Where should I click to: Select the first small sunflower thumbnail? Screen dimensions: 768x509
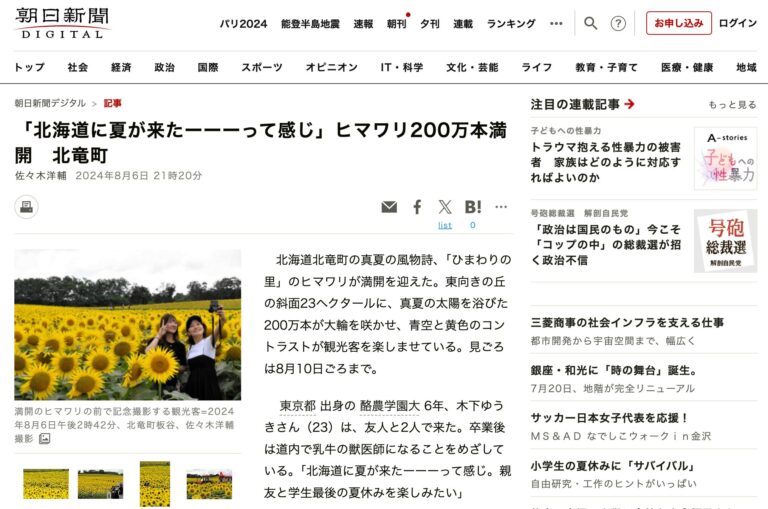[x=46, y=484]
